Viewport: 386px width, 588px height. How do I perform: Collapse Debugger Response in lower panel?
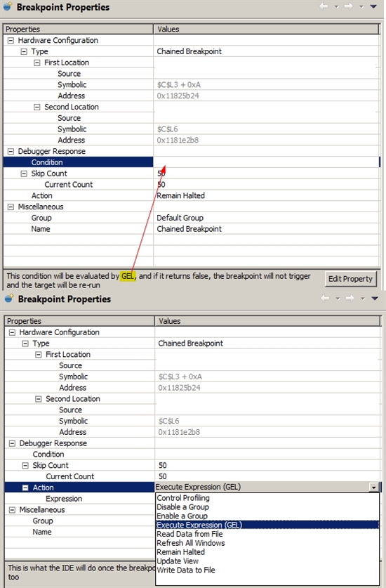pyautogui.click(x=12, y=443)
